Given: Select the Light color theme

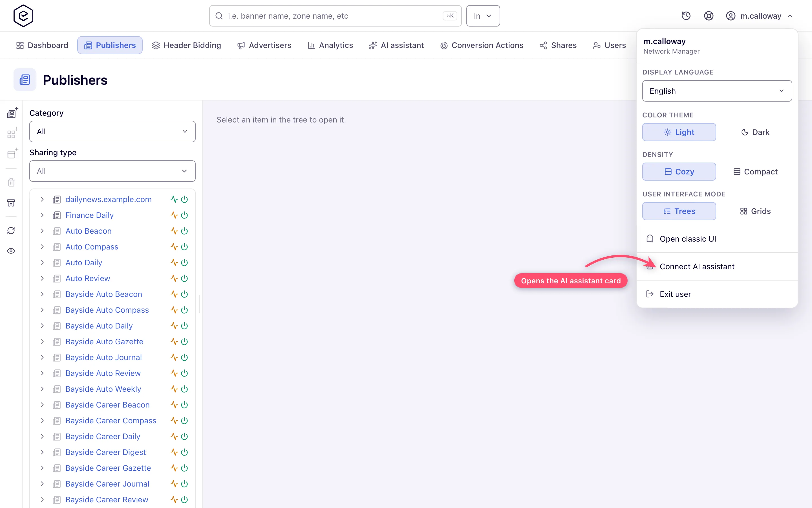Looking at the screenshot, I should point(679,132).
